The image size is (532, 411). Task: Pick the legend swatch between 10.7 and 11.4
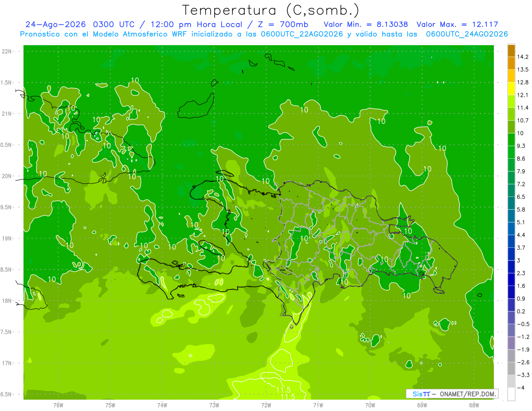tap(511, 114)
